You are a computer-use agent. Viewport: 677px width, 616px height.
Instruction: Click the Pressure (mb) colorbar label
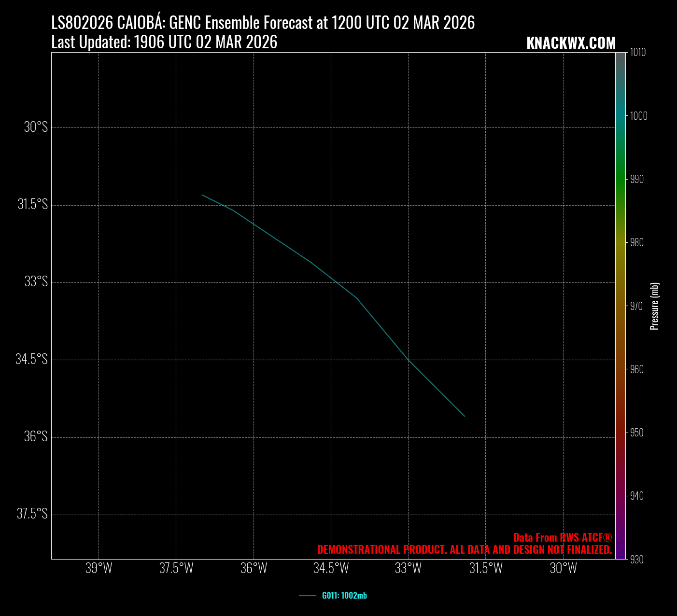655,306
